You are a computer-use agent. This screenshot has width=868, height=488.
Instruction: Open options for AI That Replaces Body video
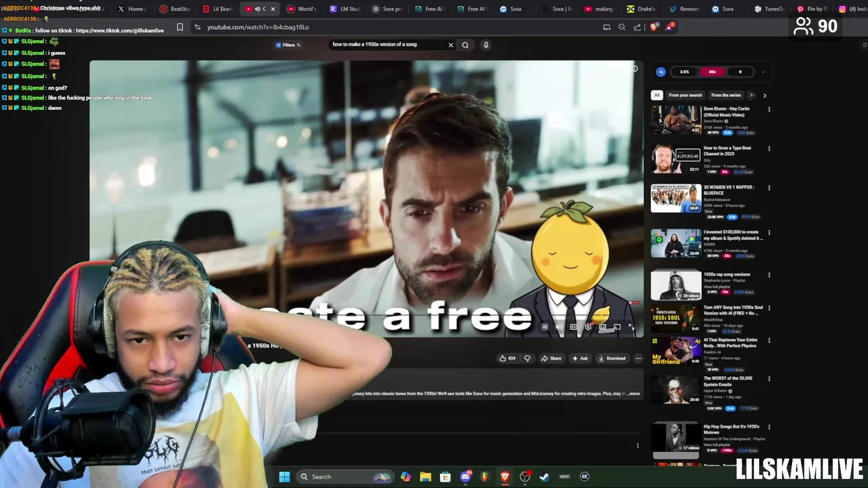(x=769, y=341)
